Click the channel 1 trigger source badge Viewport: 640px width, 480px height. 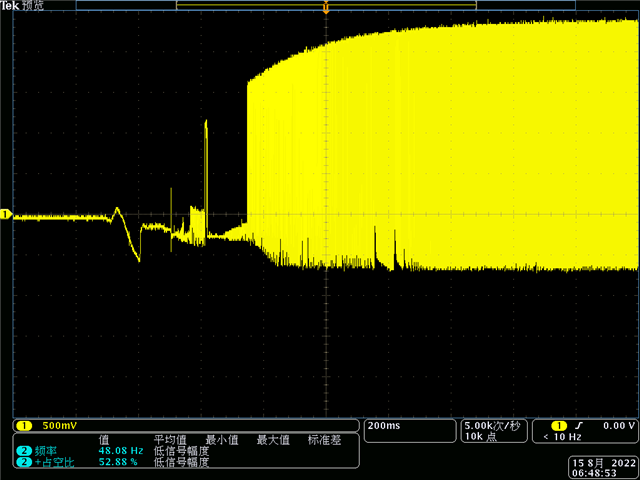[x=559, y=426]
